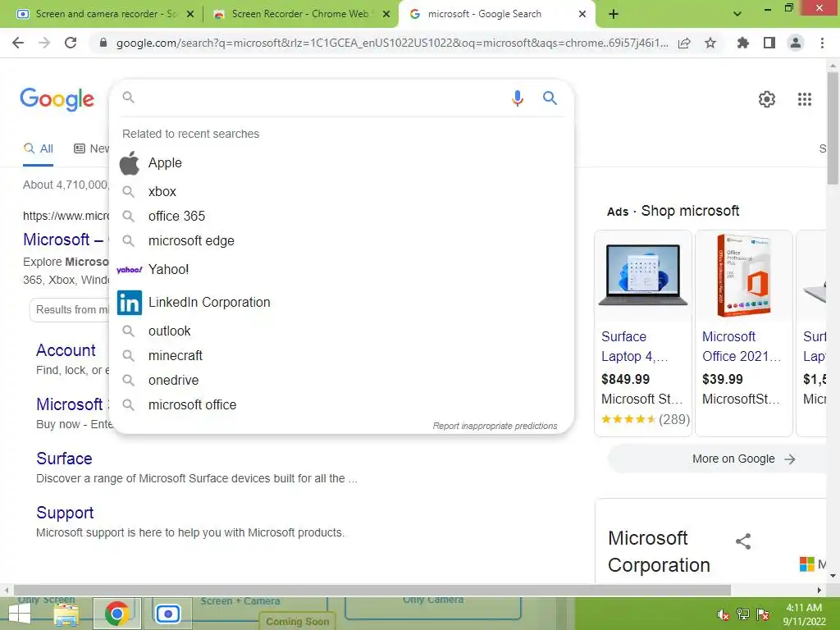Screen dimensions: 840x630
Task: Toggle the Chrome side panel icon
Action: 769,43
